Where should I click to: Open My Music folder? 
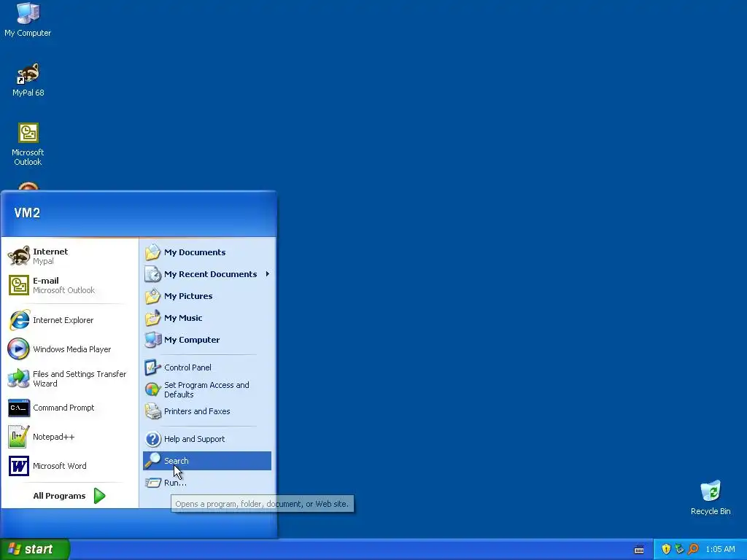tap(207, 318)
